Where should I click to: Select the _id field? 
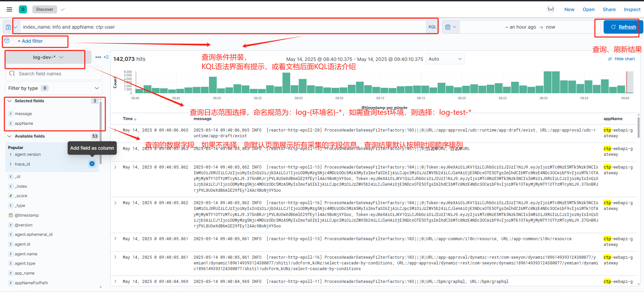17,177
